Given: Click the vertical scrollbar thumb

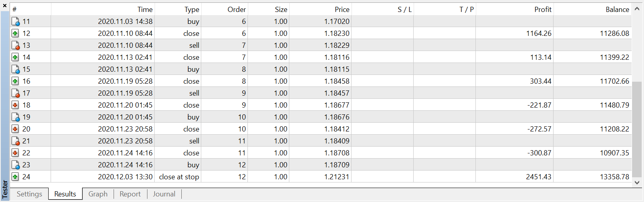Looking at the screenshot, I should tap(637, 129).
